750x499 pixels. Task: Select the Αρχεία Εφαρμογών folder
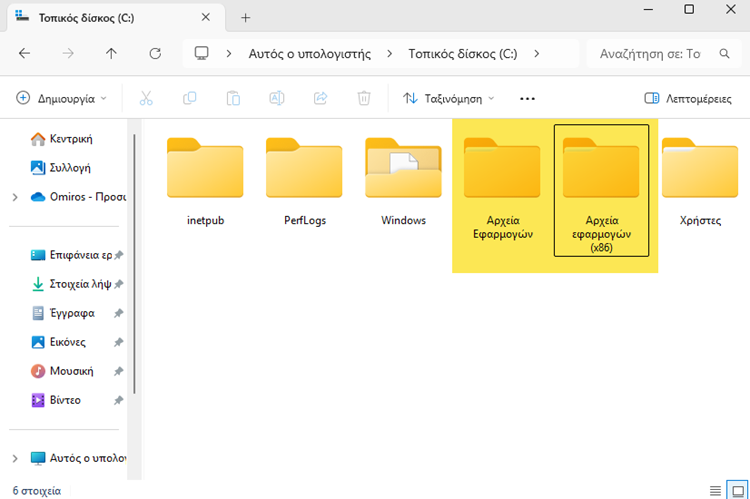(x=502, y=189)
